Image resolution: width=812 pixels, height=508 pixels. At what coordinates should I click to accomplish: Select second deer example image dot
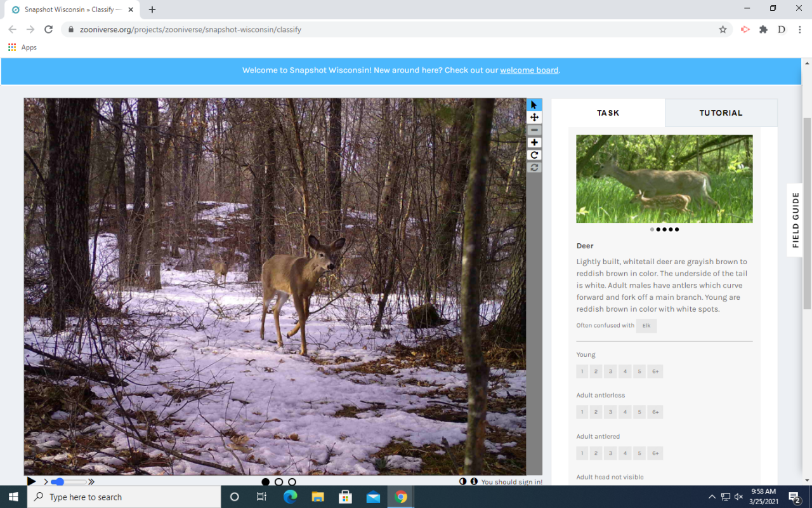point(658,229)
